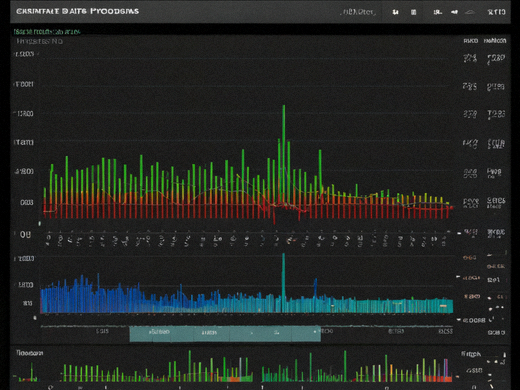Click the search text field in header
The height and width of the screenshot is (390, 520).
(358, 12)
